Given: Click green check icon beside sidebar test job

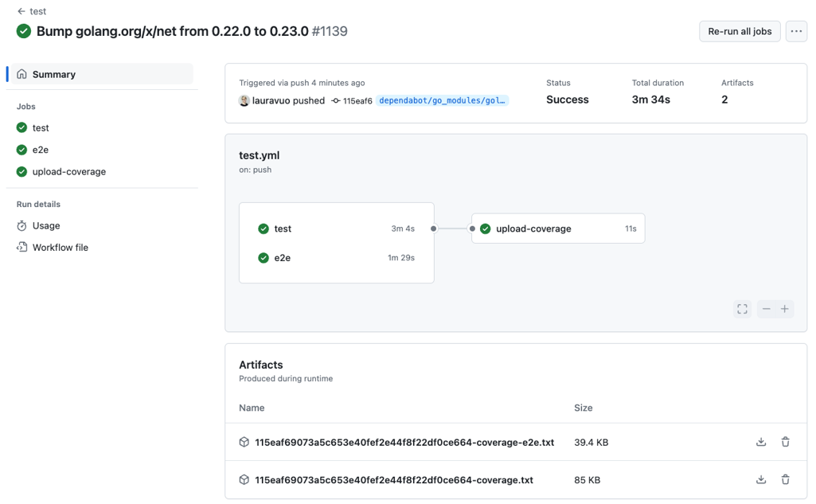Looking at the screenshot, I should (21, 127).
